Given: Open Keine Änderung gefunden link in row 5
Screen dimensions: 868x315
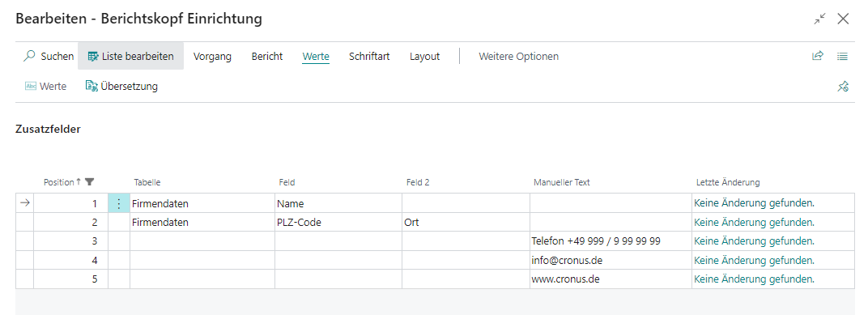Looking at the screenshot, I should pyautogui.click(x=754, y=279).
